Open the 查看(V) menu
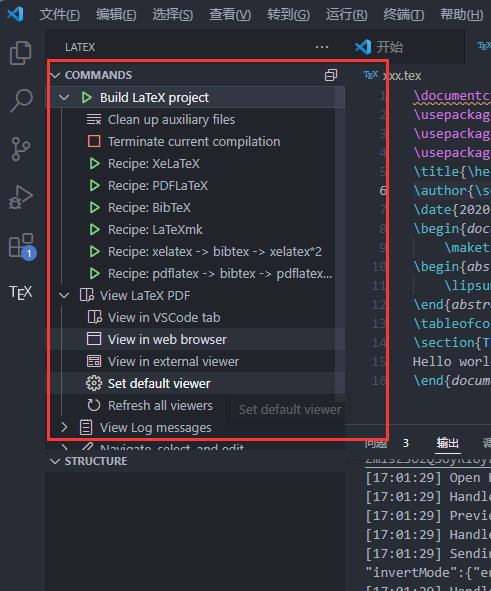491x591 pixels. coord(230,15)
